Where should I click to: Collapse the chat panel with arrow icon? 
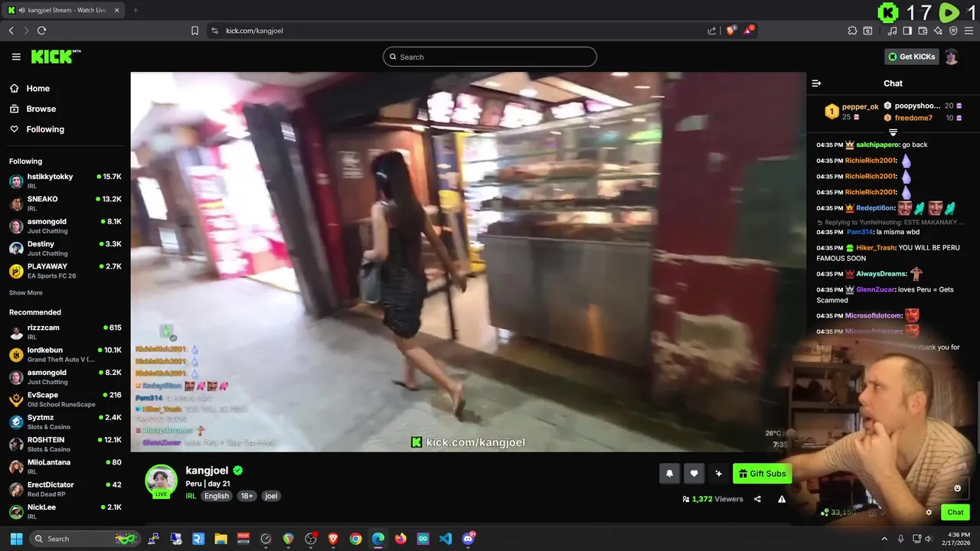(816, 83)
